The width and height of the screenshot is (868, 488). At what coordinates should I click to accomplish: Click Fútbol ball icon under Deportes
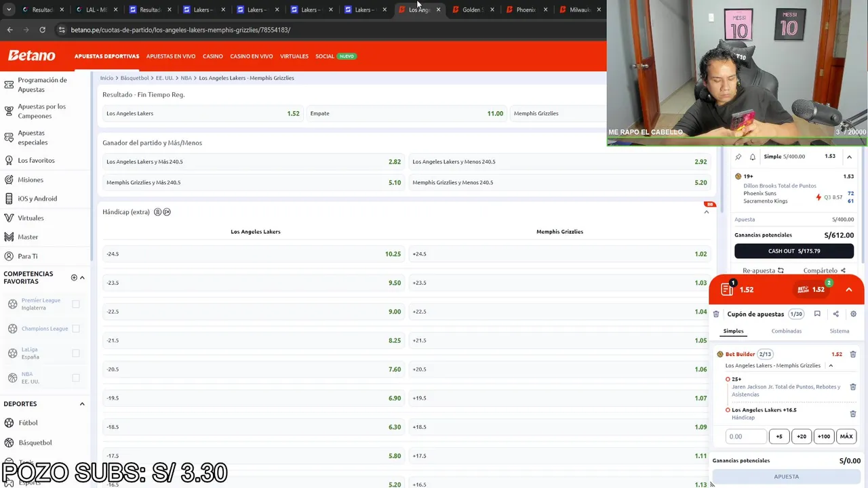pyautogui.click(x=9, y=423)
